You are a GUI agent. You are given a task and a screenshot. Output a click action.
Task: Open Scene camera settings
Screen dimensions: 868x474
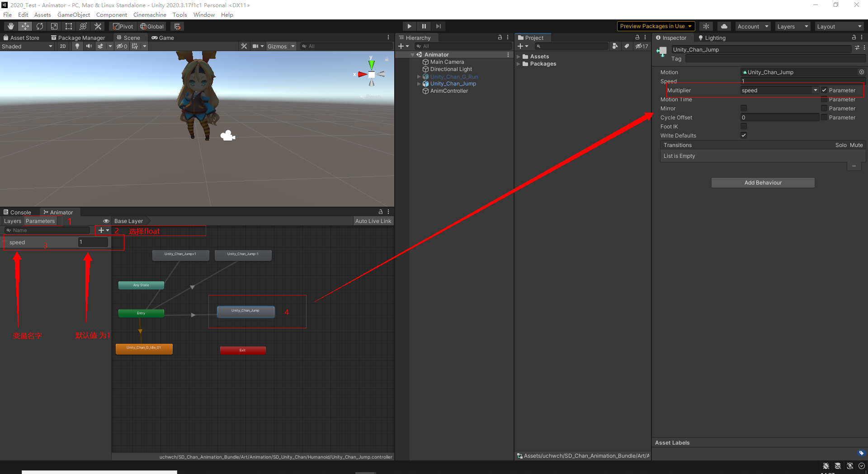coord(255,46)
